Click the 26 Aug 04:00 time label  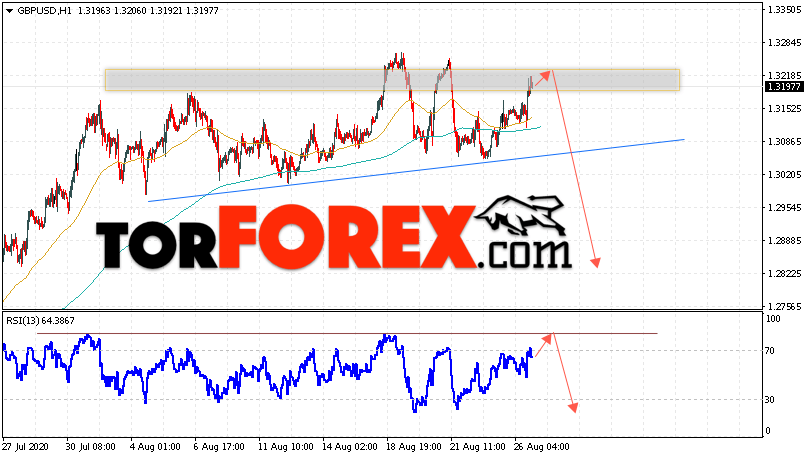point(542,447)
